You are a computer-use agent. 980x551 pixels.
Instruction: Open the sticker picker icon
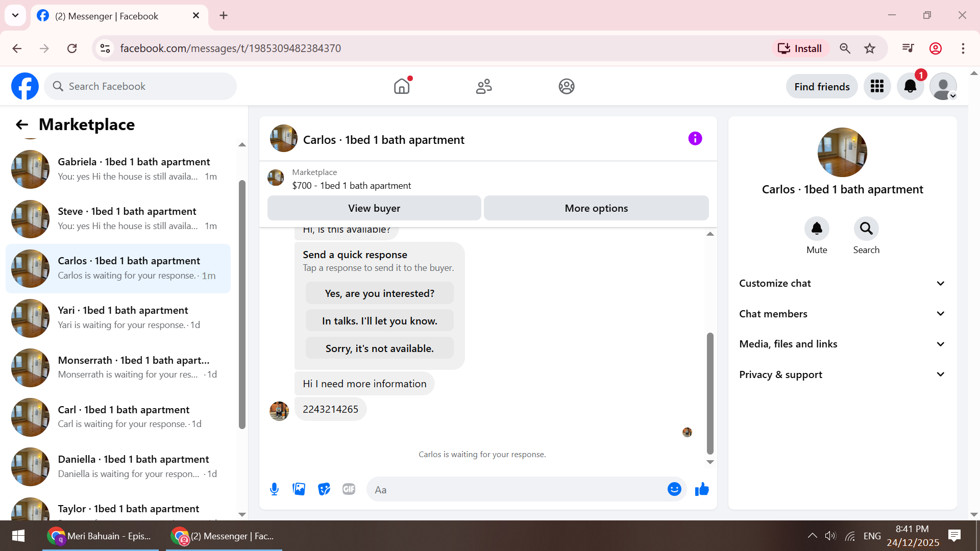click(x=324, y=489)
